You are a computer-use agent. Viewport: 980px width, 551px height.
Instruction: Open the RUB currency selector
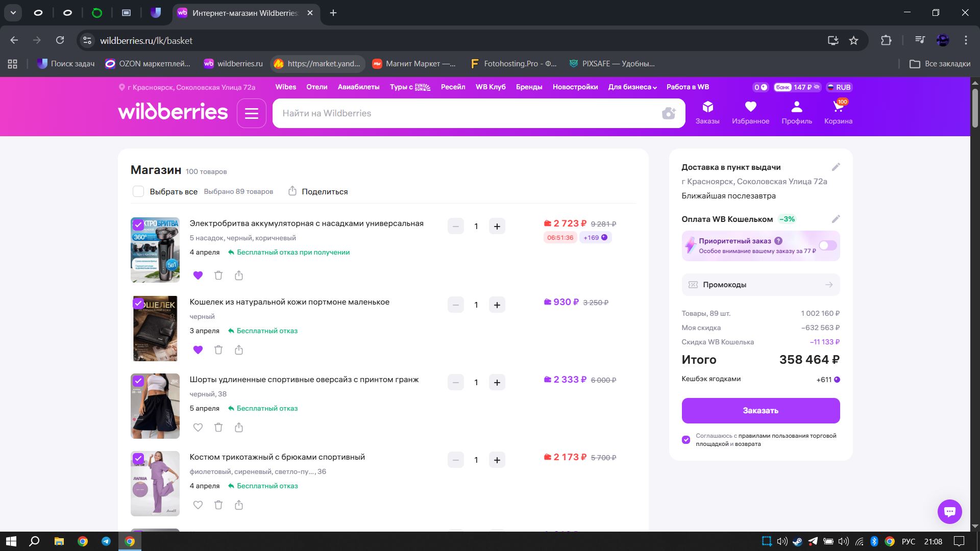[839, 87]
